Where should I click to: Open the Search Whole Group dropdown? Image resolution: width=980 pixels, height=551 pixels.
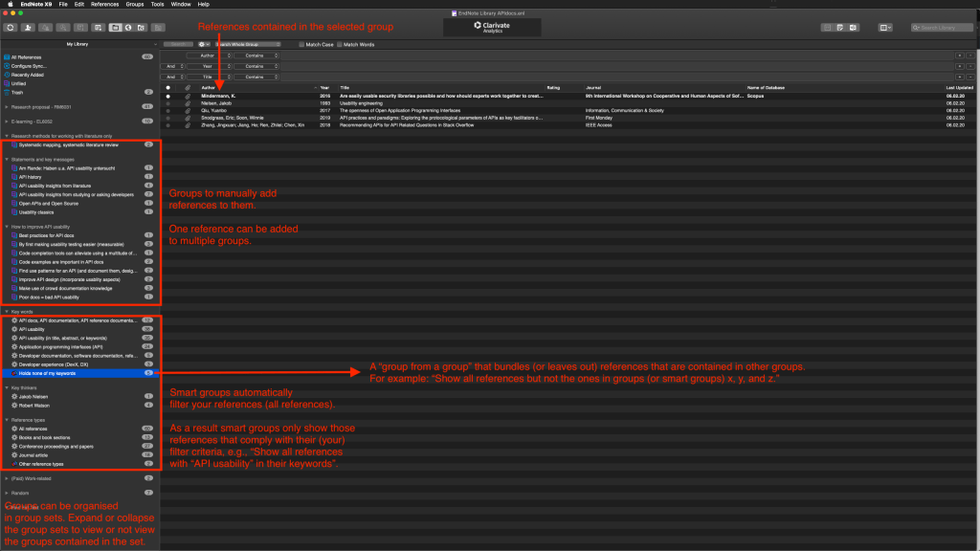(x=249, y=44)
